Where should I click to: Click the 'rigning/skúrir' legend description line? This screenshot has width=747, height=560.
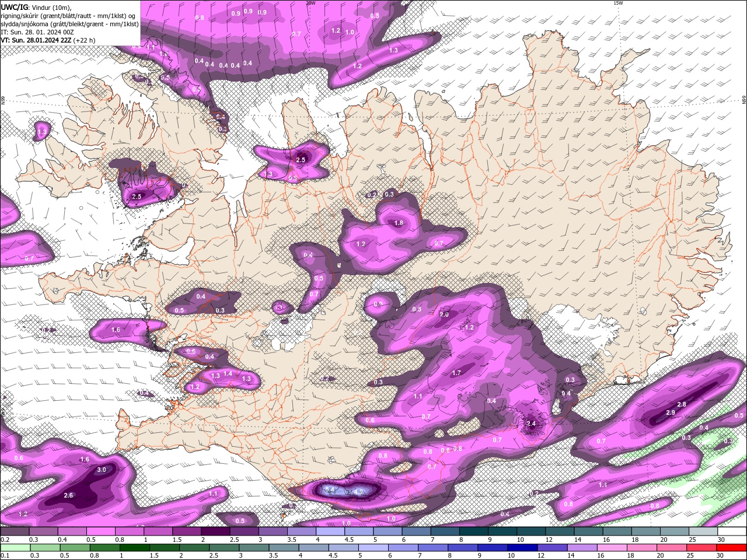point(69,16)
